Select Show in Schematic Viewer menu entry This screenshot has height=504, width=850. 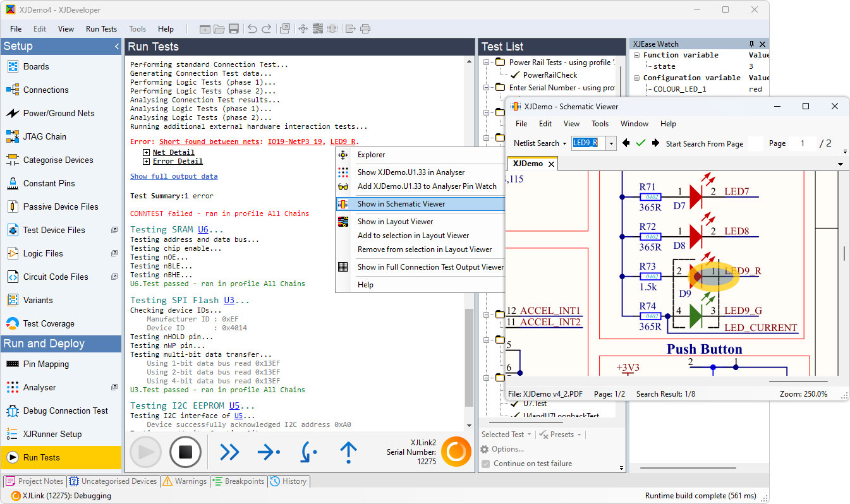click(420, 204)
